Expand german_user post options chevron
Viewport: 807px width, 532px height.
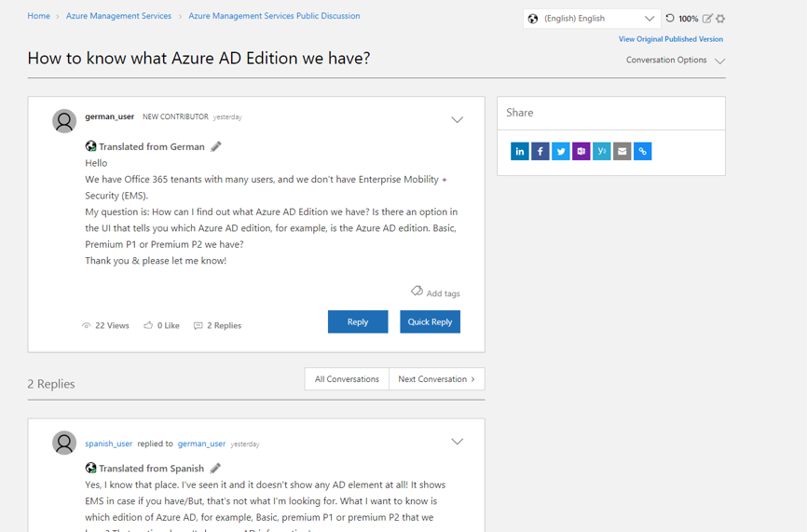(457, 120)
